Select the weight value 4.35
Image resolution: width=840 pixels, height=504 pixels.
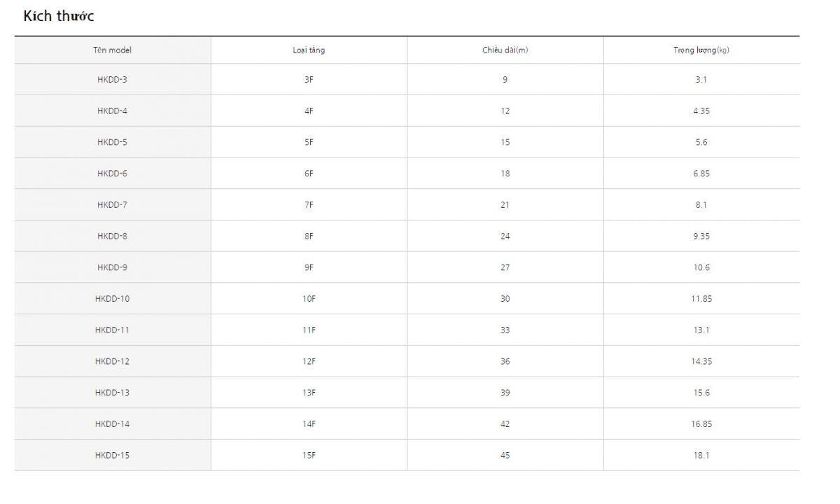(x=701, y=111)
